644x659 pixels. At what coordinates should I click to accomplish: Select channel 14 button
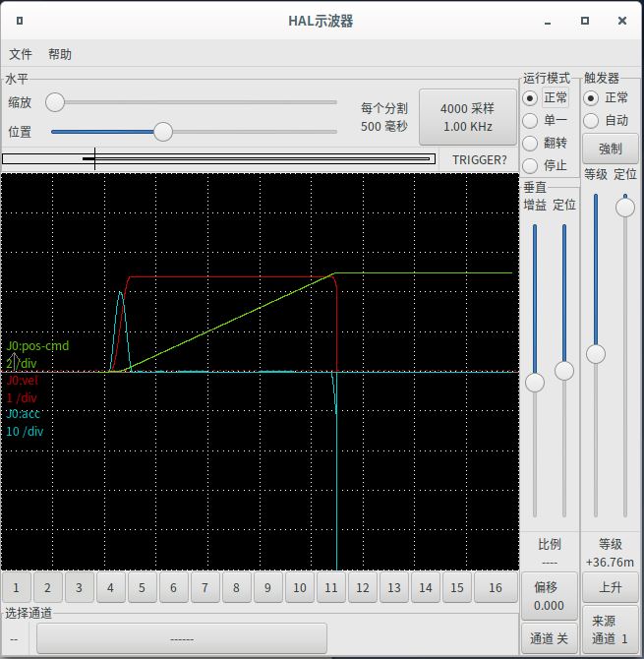point(426,587)
